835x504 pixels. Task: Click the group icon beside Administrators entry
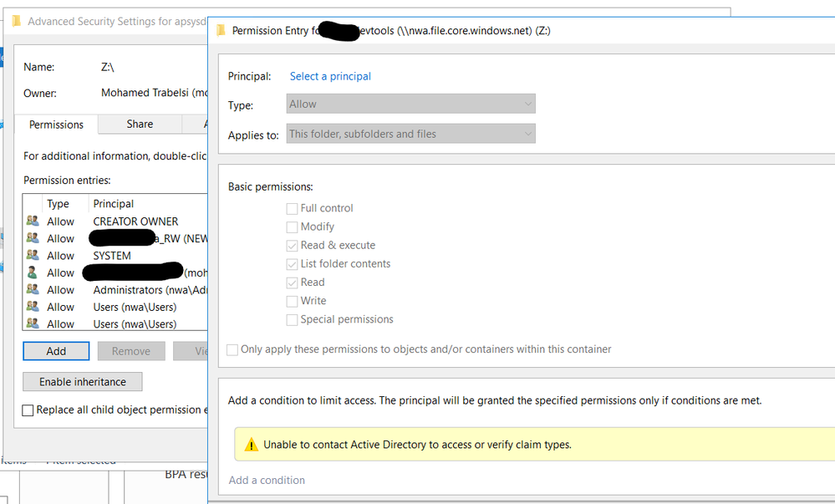(33, 289)
